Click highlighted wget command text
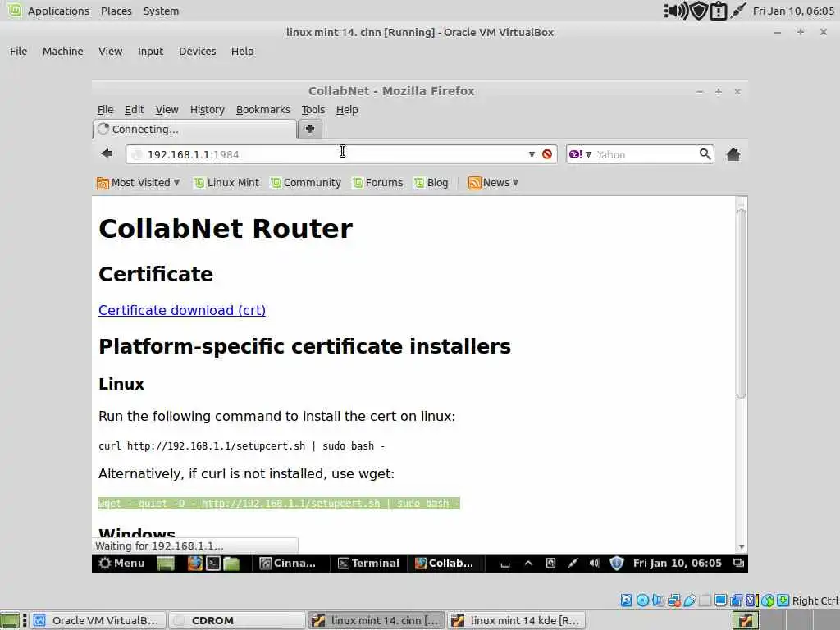The image size is (840, 630). coord(279,503)
